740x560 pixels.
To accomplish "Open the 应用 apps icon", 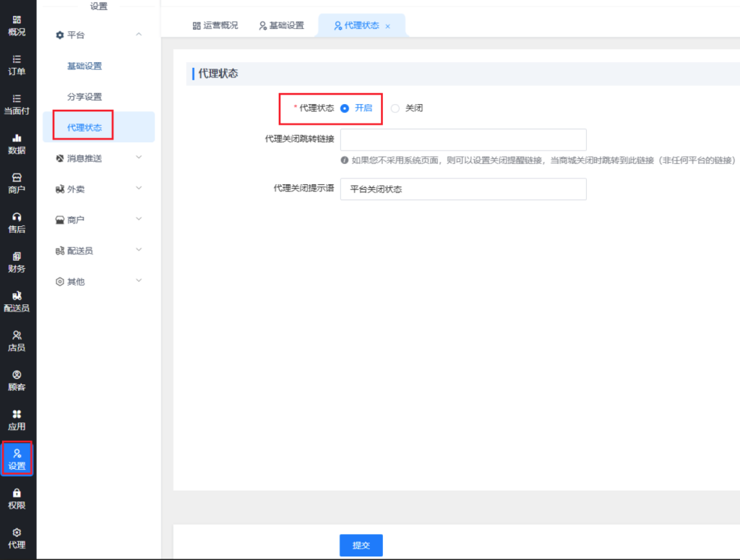I will coord(17,420).
